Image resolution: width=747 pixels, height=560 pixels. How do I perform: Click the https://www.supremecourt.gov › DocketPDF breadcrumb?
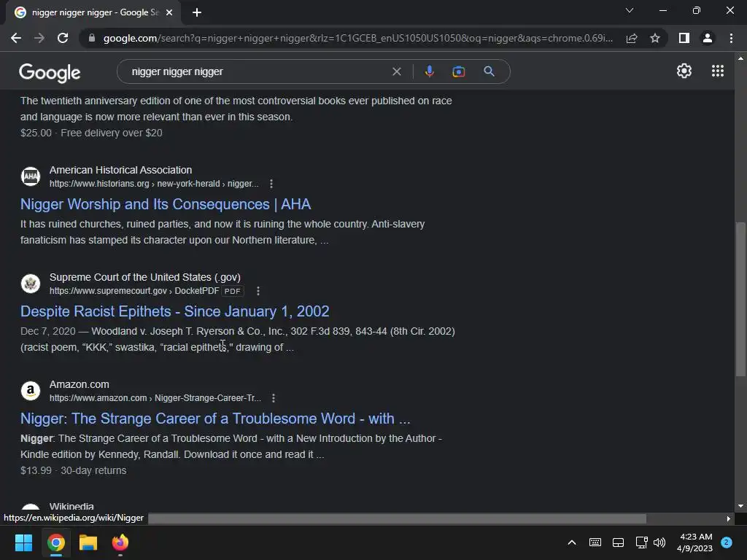134,291
